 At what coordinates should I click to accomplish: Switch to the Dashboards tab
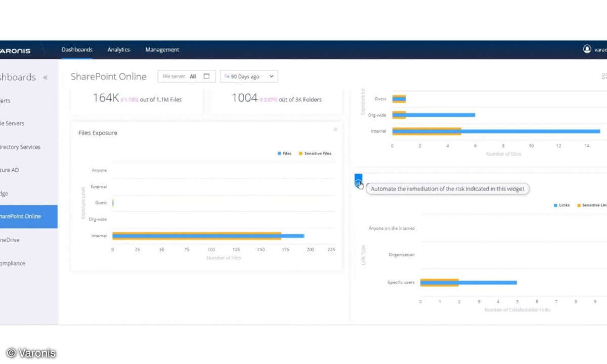coord(77,50)
